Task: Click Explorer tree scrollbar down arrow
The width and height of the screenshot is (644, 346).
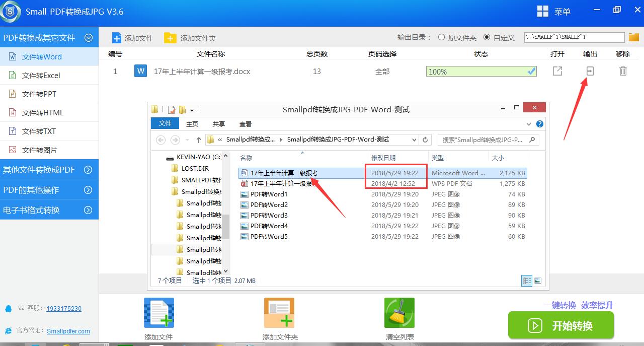Action: (x=226, y=271)
